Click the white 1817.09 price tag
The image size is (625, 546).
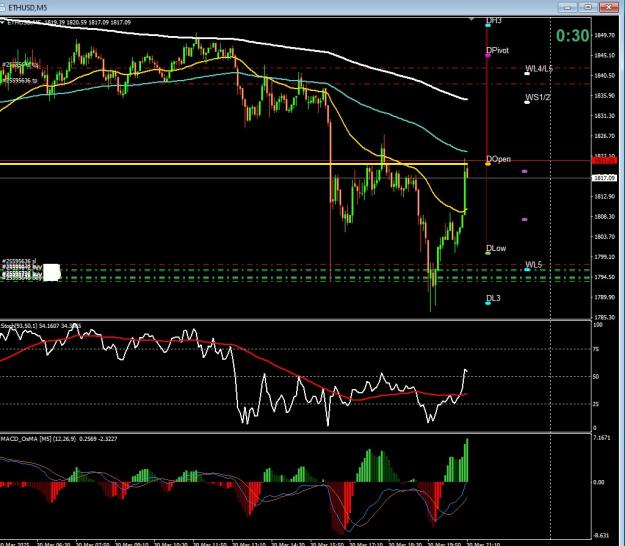605,178
